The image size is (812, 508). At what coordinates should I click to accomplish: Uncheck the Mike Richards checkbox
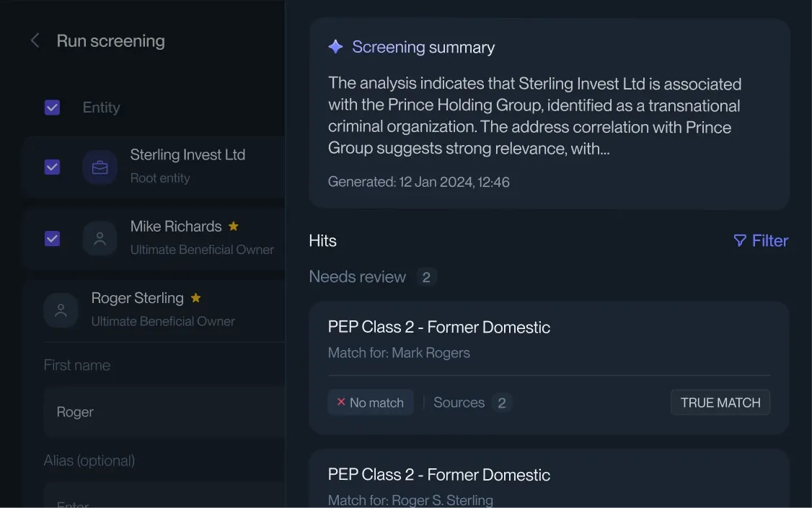pyautogui.click(x=52, y=239)
